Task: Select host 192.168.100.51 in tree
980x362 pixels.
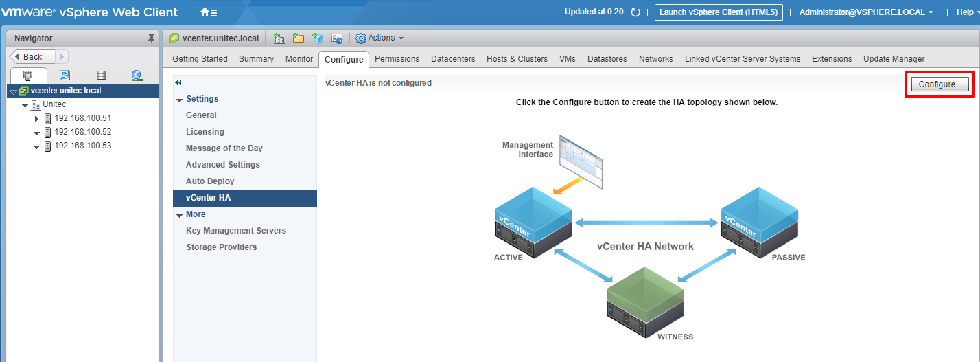Action: pyautogui.click(x=82, y=118)
